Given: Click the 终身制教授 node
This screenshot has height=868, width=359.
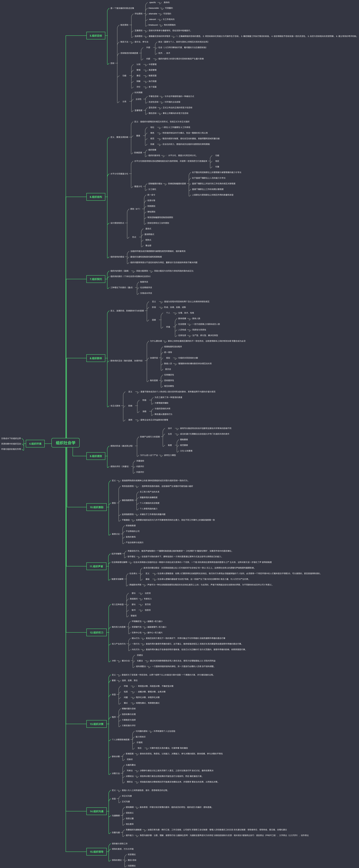Looking at the screenshot, I should pyautogui.click(x=131, y=526).
